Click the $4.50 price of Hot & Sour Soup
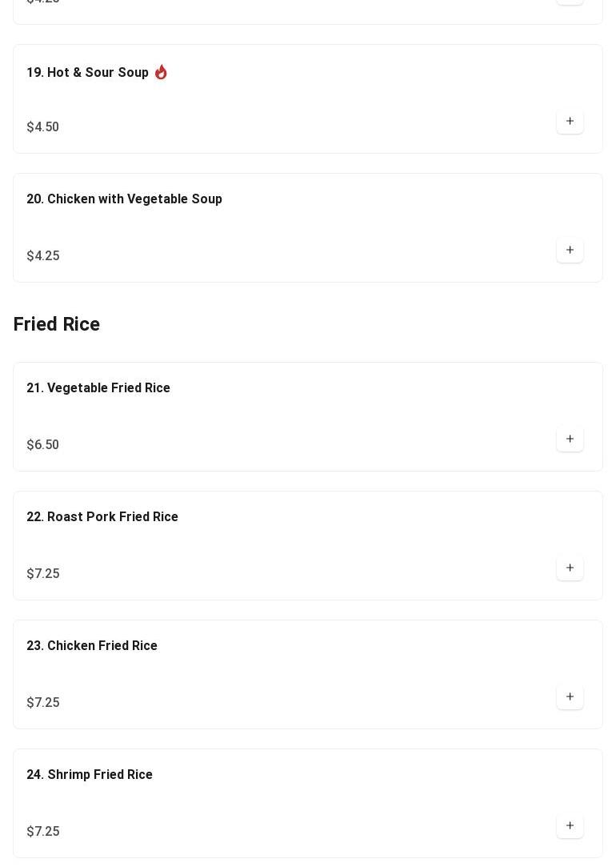 (42, 126)
